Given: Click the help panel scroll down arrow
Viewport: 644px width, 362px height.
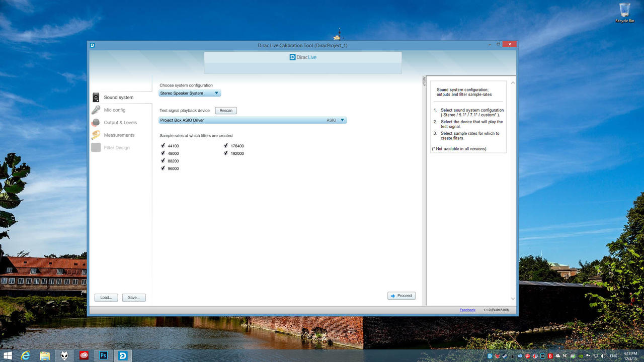Looking at the screenshot, I should point(513,299).
